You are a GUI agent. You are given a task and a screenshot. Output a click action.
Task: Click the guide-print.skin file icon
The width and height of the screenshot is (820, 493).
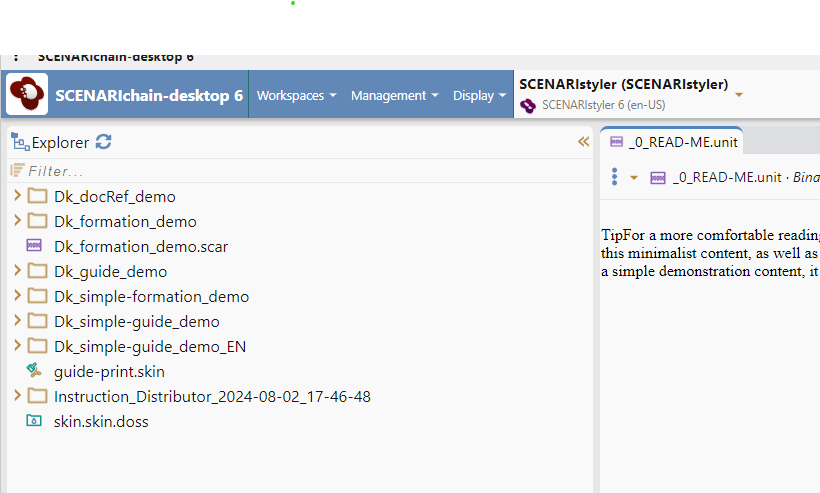click(x=37, y=371)
